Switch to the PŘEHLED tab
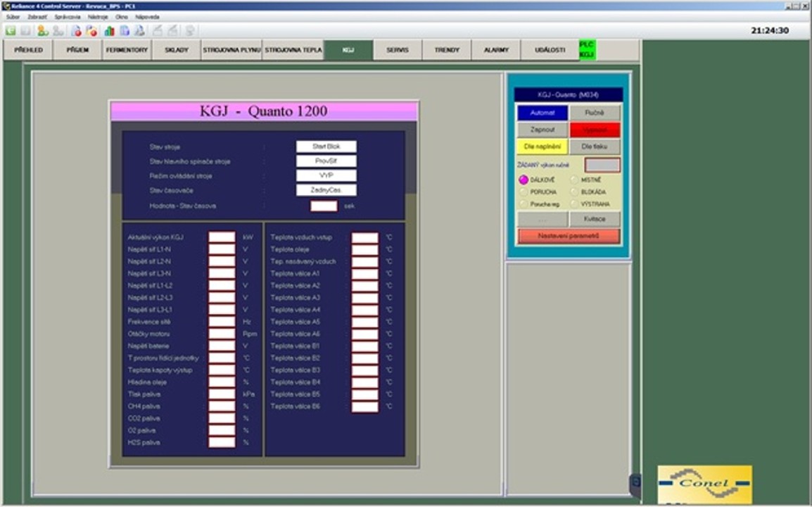The height and width of the screenshot is (507, 812). [x=28, y=50]
